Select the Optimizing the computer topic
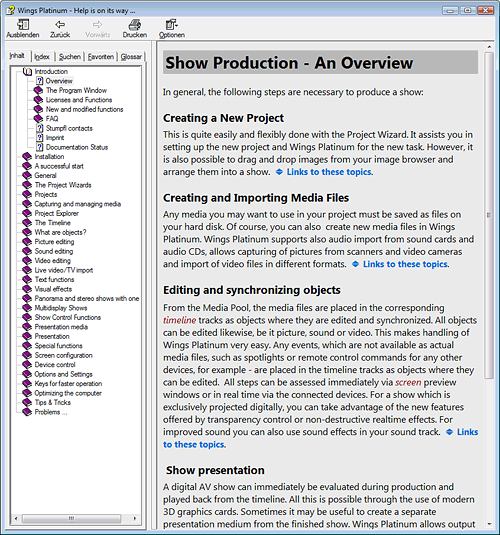Screen dimensions: 500x535 pos(68,393)
